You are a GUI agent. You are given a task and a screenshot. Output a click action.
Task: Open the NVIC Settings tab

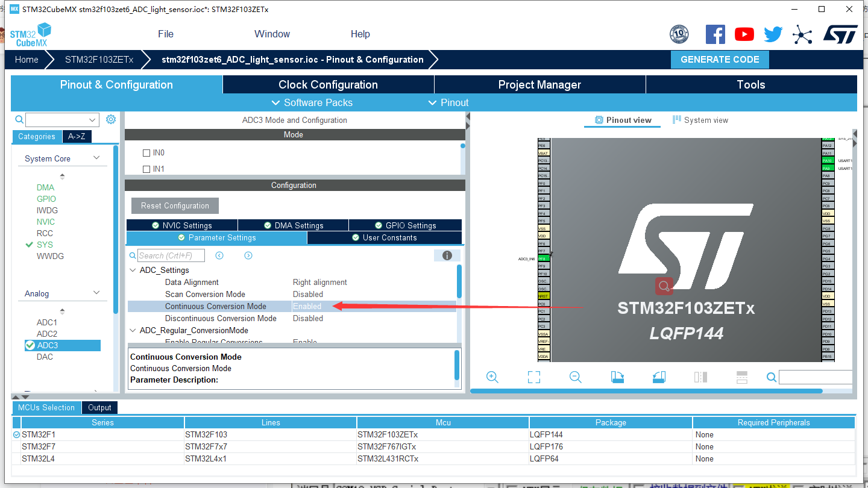[x=182, y=225]
